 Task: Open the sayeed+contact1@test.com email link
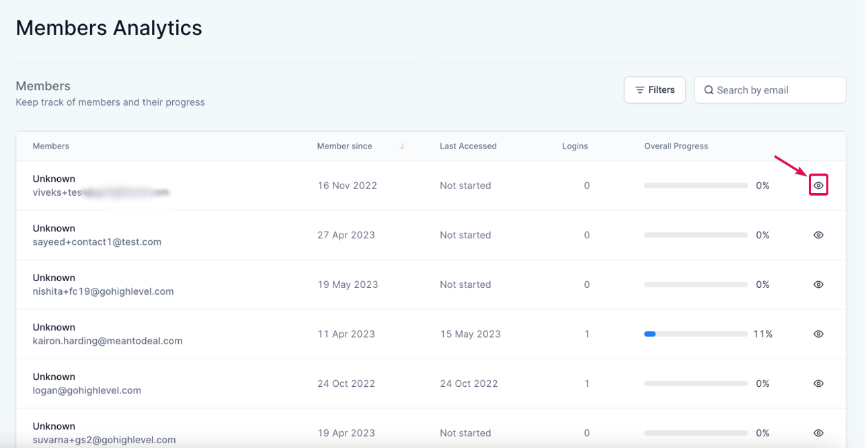(x=97, y=242)
